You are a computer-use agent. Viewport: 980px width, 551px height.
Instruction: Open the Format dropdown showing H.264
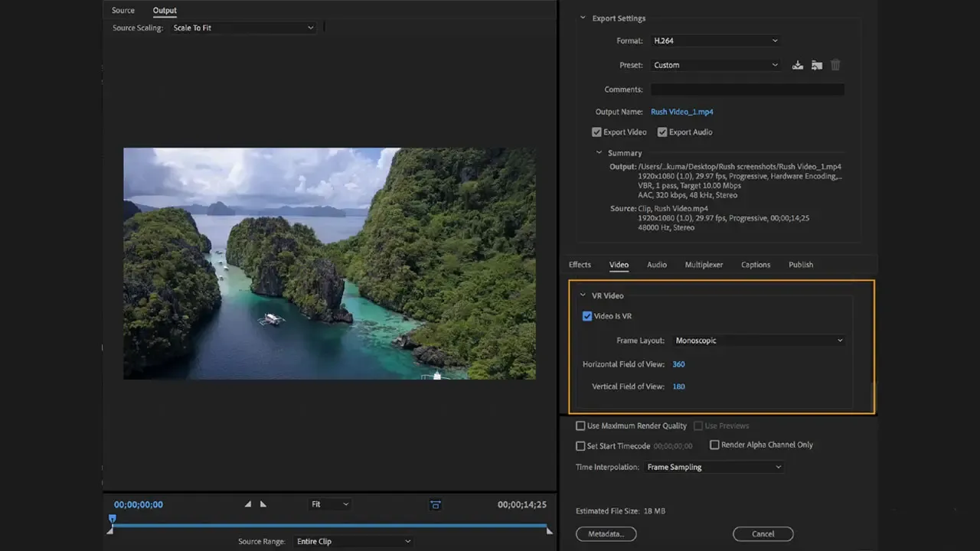715,41
